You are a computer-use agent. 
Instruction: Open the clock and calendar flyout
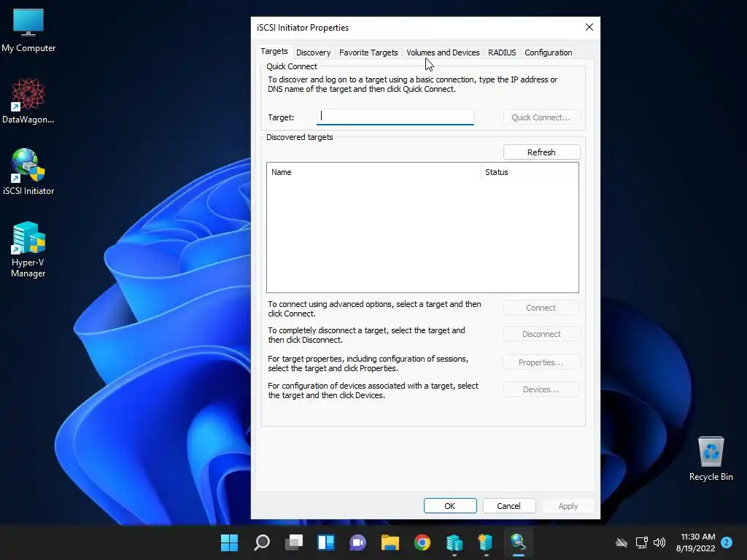(695, 542)
